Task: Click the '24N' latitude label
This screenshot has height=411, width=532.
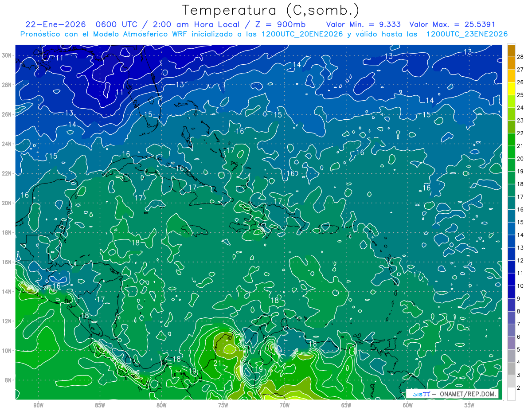Action: [6, 144]
